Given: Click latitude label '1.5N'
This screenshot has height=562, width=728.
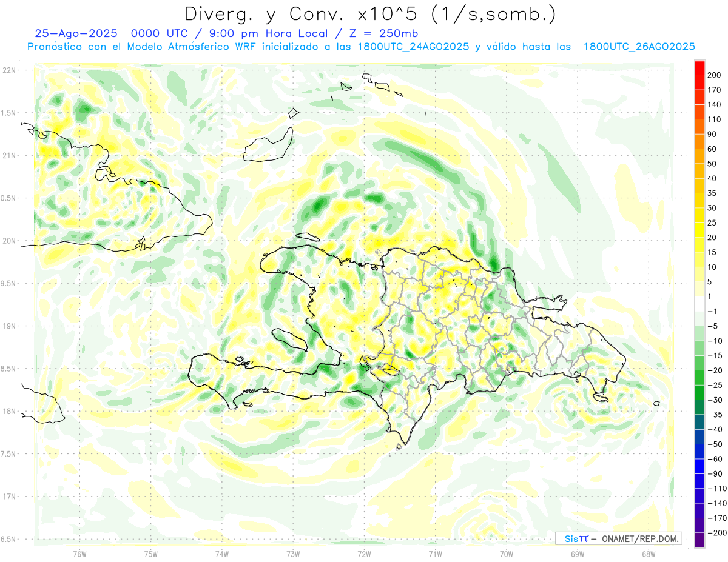Looking at the screenshot, I should (x=8, y=113).
